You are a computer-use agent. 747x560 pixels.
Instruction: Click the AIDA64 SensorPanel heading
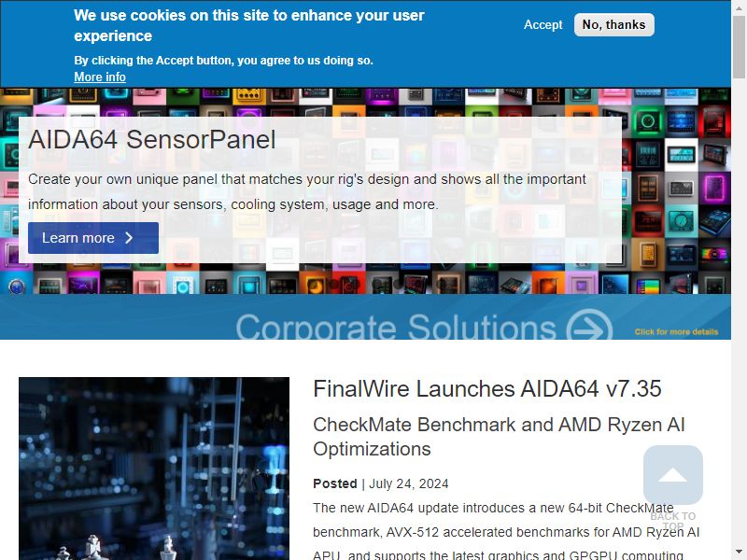point(152,140)
